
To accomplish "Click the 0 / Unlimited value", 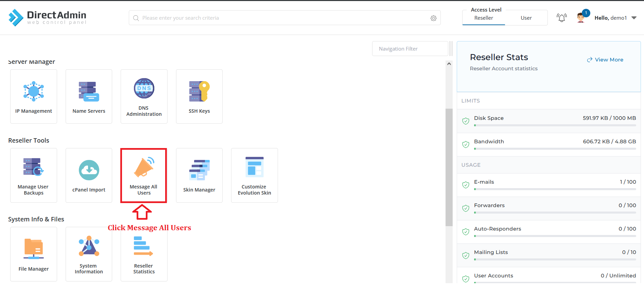I will click(x=618, y=276).
